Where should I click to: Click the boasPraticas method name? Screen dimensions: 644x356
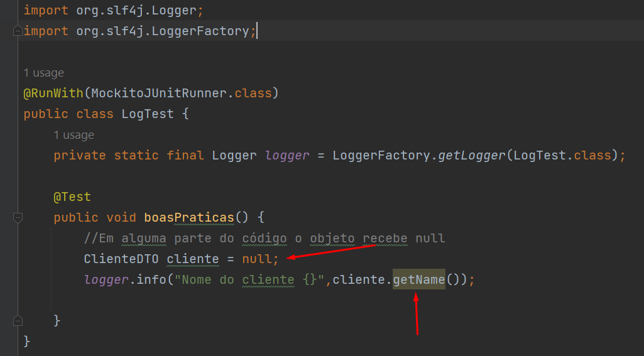[x=189, y=217]
